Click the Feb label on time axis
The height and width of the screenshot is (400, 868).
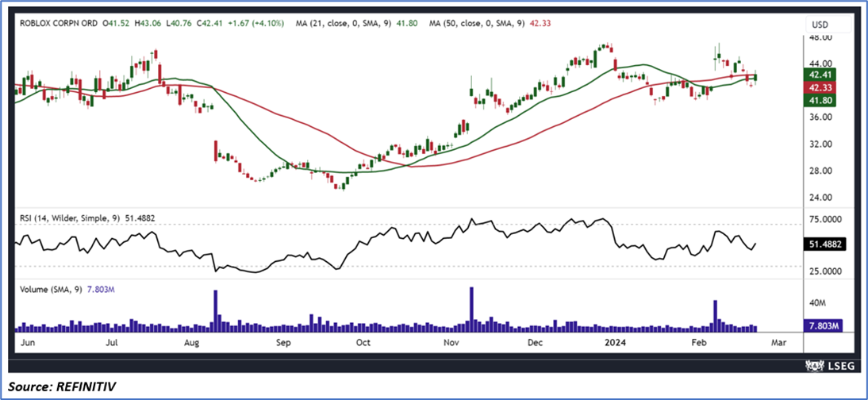click(x=701, y=343)
